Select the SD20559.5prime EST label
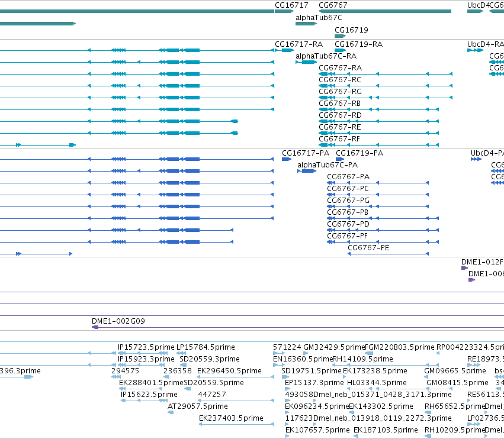This screenshot has height=439, width=504. (214, 383)
